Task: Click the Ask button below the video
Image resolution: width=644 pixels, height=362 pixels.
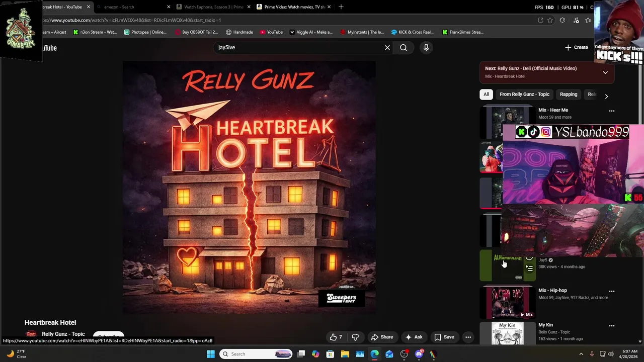Action: pyautogui.click(x=414, y=337)
